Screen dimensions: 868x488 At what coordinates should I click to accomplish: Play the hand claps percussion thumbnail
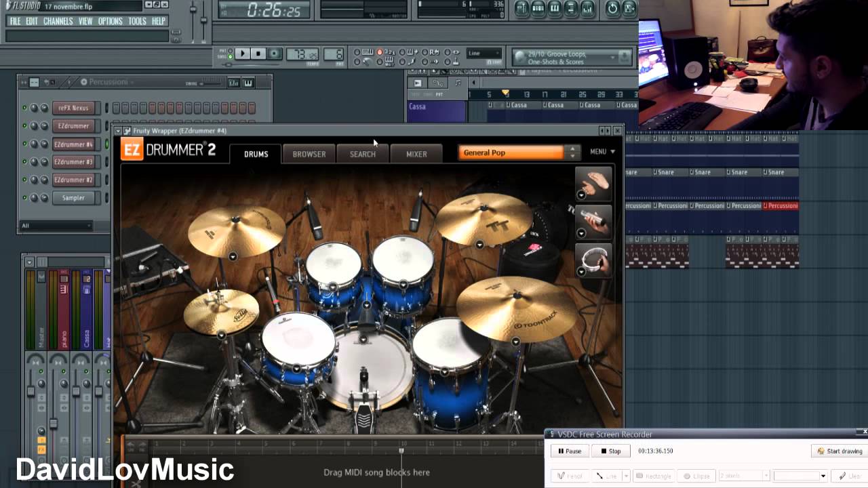(x=593, y=182)
